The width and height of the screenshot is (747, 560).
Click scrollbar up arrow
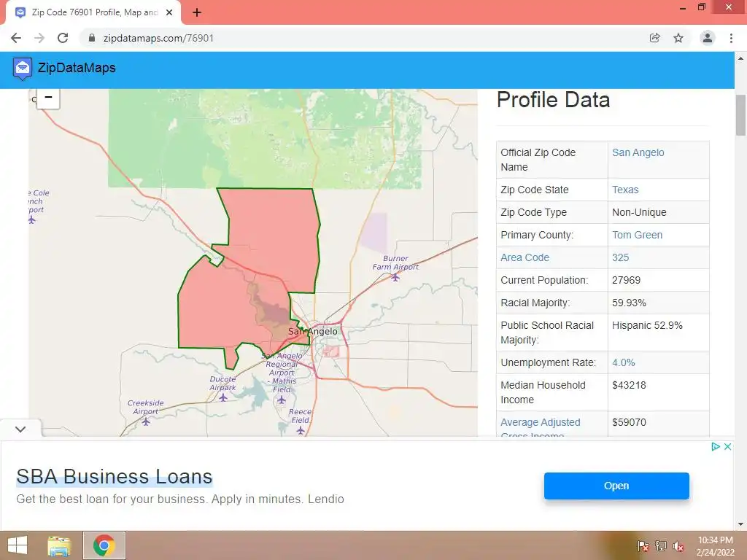click(x=740, y=58)
